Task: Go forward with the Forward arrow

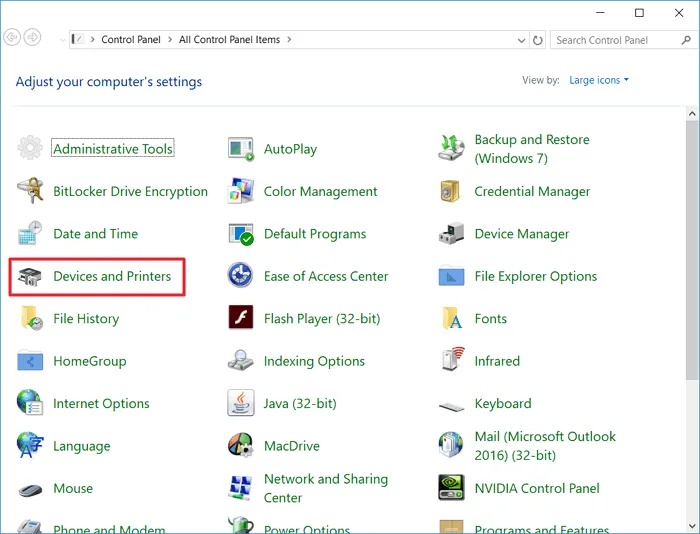Action: [32, 37]
